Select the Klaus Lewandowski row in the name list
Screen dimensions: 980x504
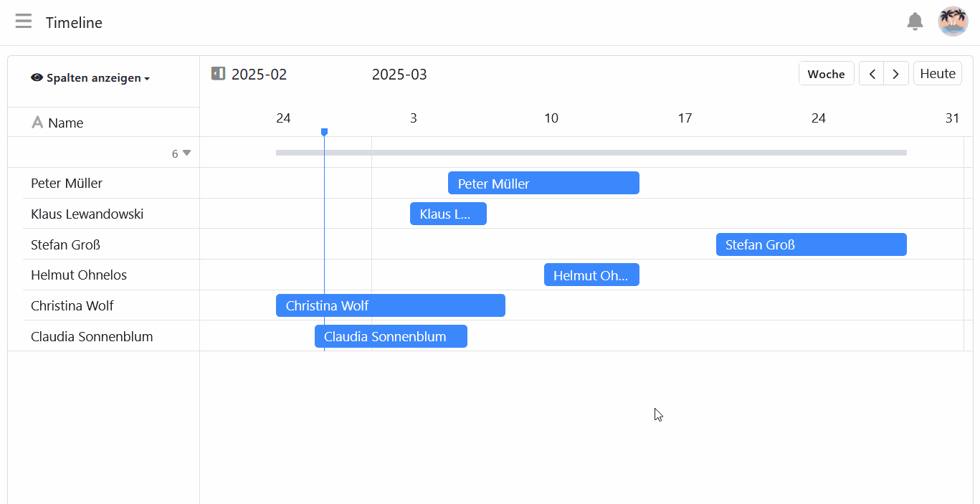coord(87,214)
